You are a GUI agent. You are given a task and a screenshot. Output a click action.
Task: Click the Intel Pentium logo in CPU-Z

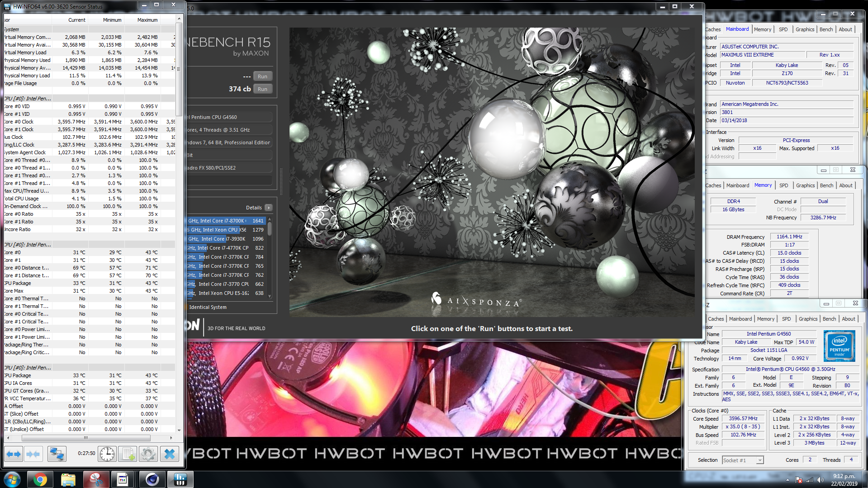pyautogui.click(x=839, y=346)
